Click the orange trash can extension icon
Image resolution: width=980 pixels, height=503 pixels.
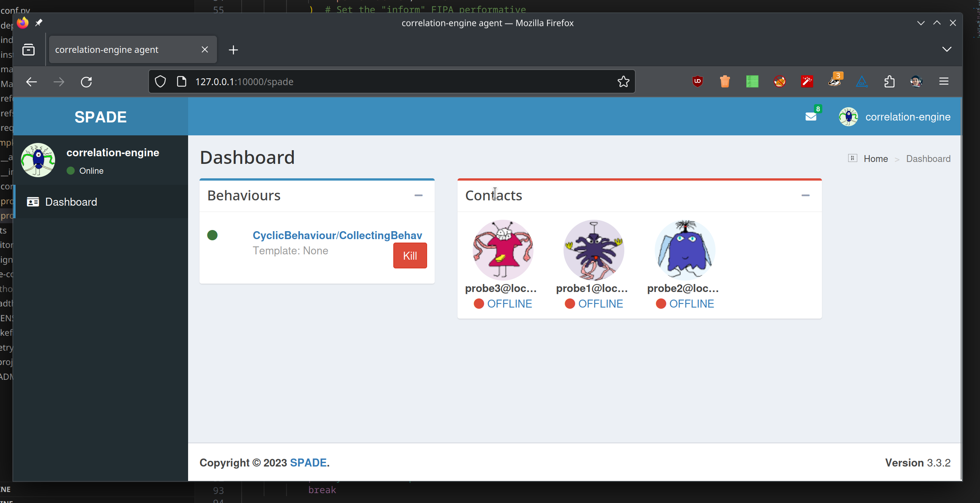point(725,81)
